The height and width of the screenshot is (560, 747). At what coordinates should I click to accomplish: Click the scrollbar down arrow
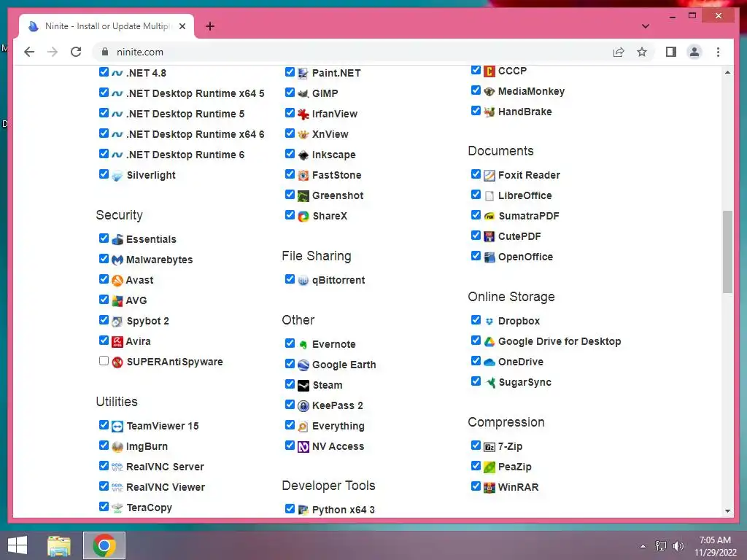pyautogui.click(x=727, y=511)
